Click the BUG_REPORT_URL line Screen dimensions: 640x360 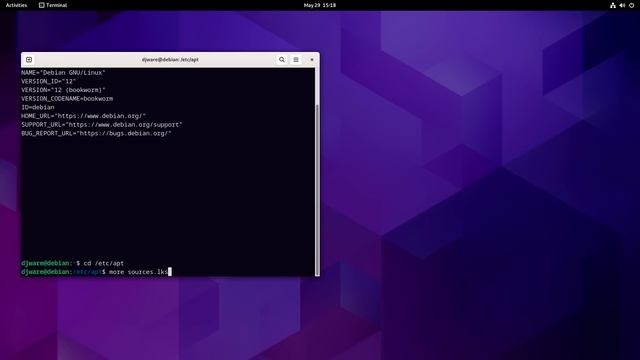click(96, 133)
